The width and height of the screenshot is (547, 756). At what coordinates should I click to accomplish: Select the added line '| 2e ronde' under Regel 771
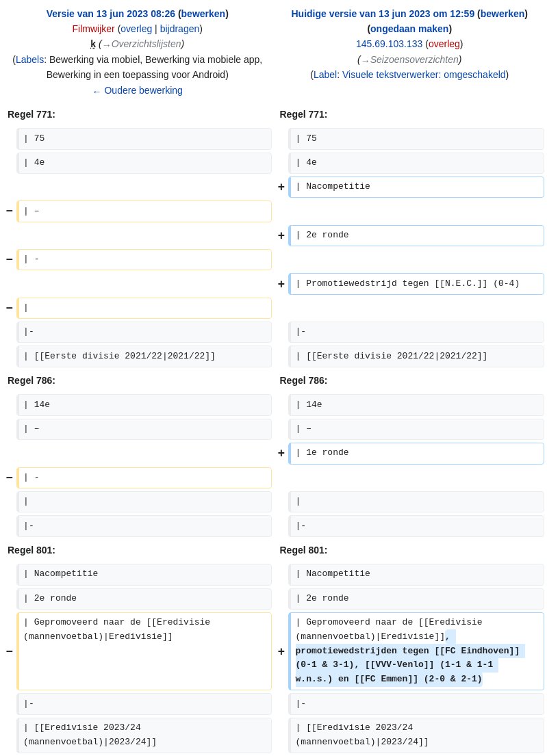click(416, 236)
